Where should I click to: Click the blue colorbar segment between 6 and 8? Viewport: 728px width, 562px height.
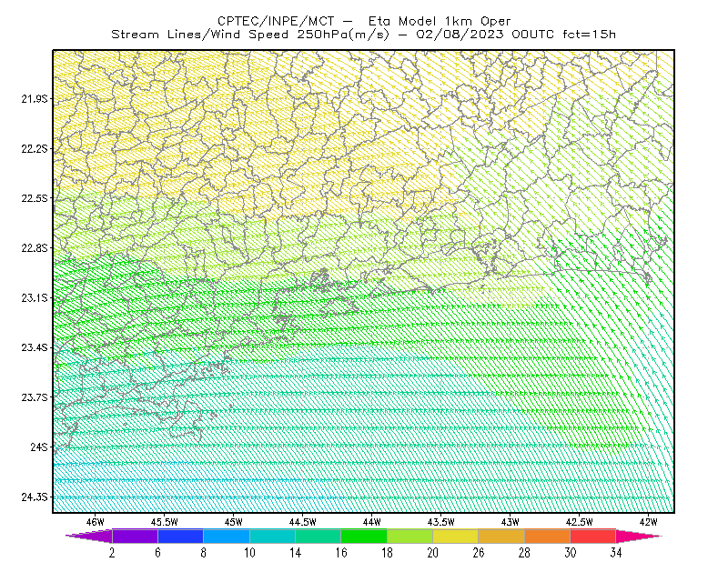point(180,536)
